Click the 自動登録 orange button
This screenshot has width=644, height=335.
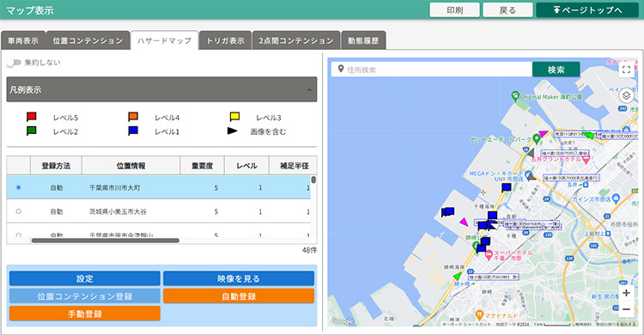pyautogui.click(x=239, y=296)
